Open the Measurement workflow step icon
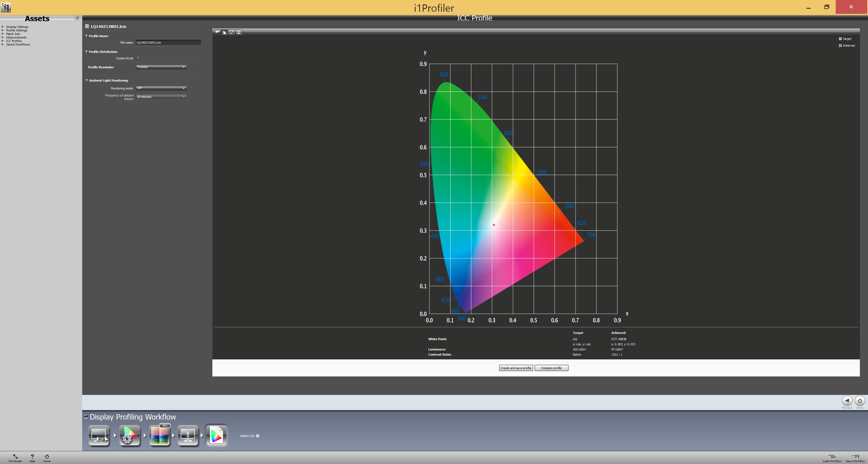Viewport: 868px width, 464px height. click(x=188, y=435)
